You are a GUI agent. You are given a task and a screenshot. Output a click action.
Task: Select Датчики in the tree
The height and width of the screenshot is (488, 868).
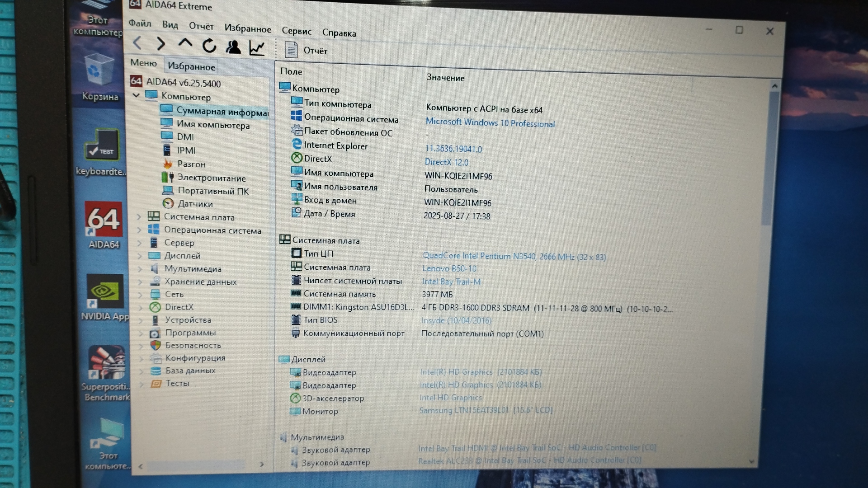pos(195,204)
